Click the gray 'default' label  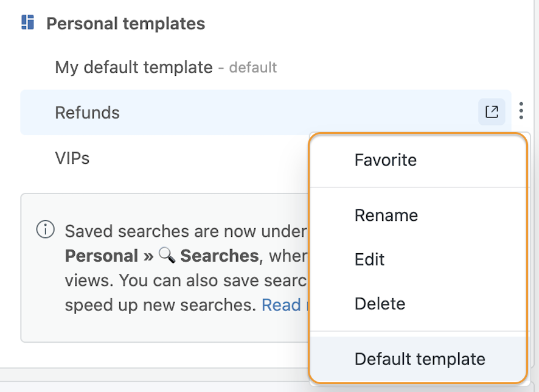(x=253, y=68)
